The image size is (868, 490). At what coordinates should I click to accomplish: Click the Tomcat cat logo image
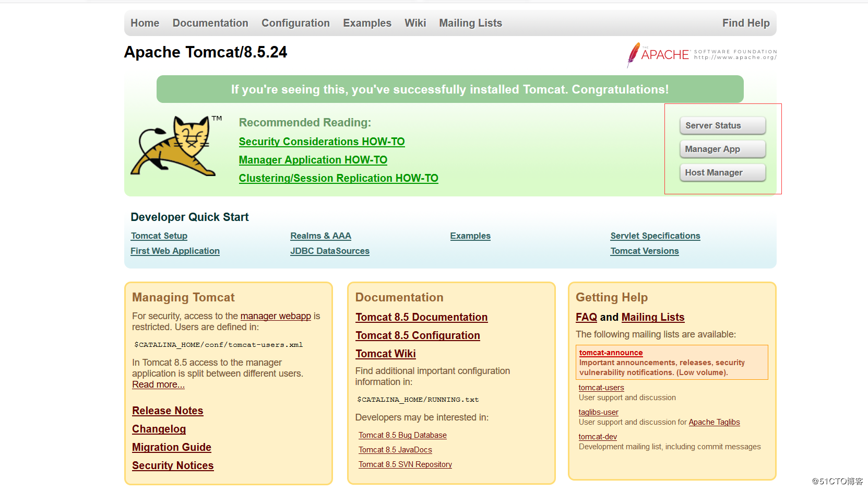tap(176, 146)
